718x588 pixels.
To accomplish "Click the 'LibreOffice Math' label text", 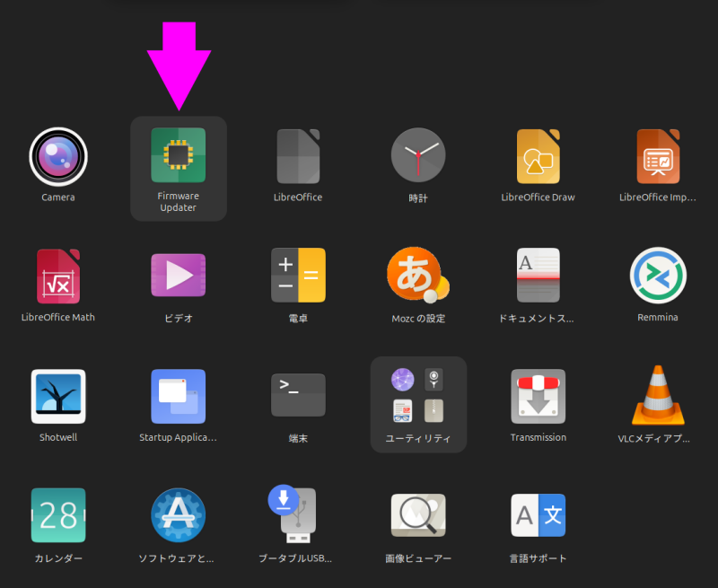I will [58, 318].
